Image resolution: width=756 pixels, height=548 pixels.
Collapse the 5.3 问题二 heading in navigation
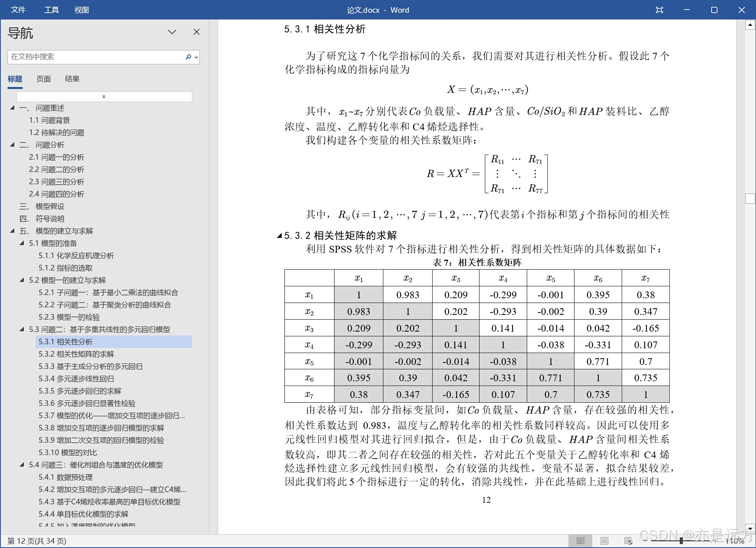point(22,329)
